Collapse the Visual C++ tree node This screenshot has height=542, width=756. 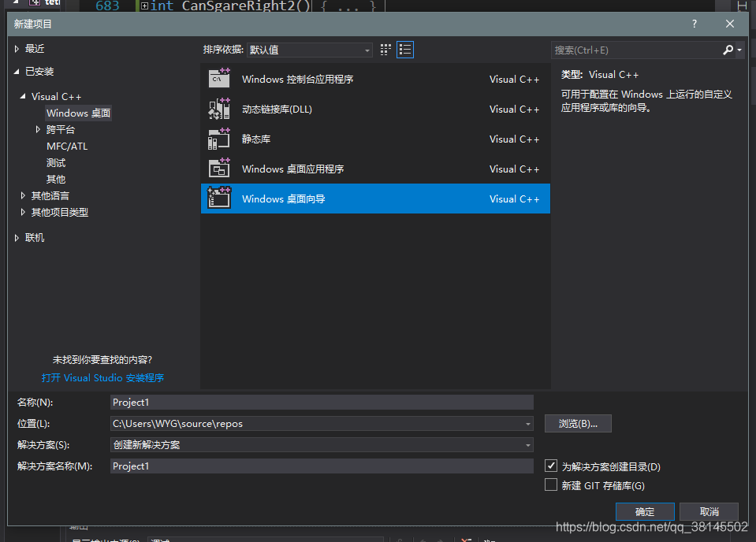tap(23, 96)
